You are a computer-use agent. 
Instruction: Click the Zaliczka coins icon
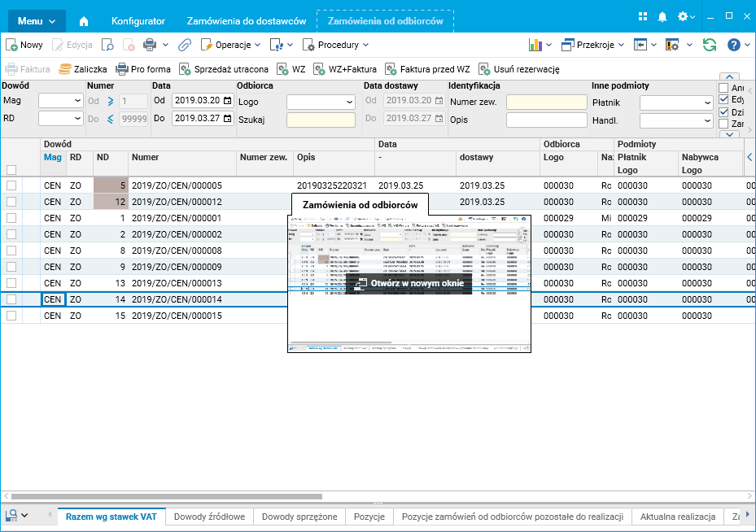[65, 69]
